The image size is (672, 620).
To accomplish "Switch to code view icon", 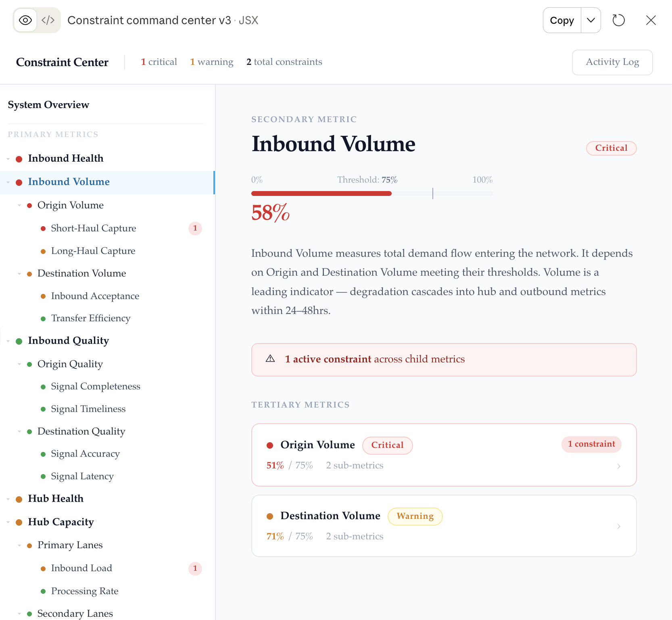I will (x=48, y=20).
